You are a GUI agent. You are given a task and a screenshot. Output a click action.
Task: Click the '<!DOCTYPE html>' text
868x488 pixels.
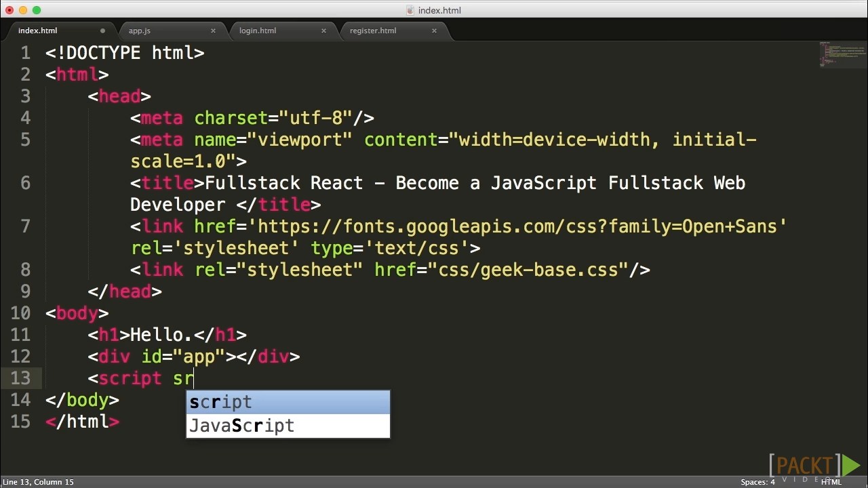[125, 53]
